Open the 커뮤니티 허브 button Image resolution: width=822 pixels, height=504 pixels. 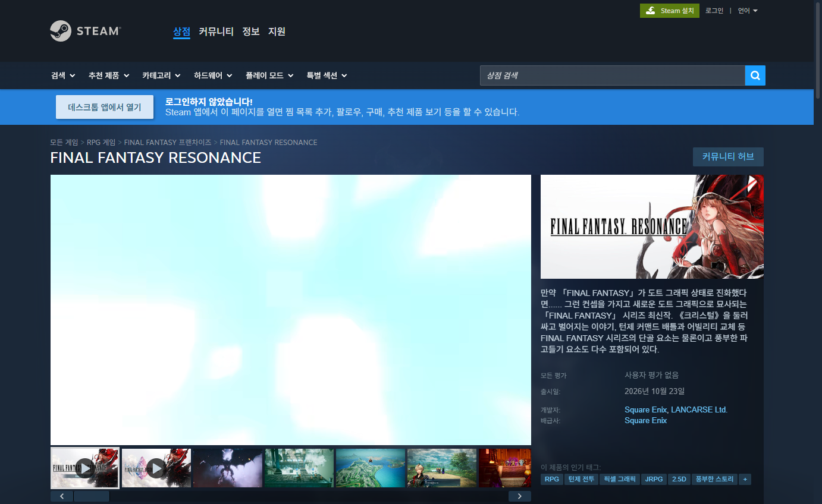pos(728,157)
